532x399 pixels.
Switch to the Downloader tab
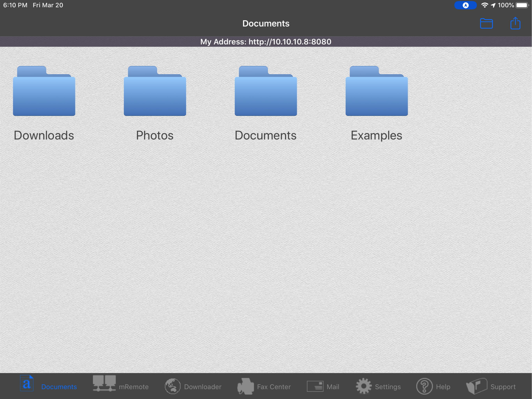[x=193, y=386]
